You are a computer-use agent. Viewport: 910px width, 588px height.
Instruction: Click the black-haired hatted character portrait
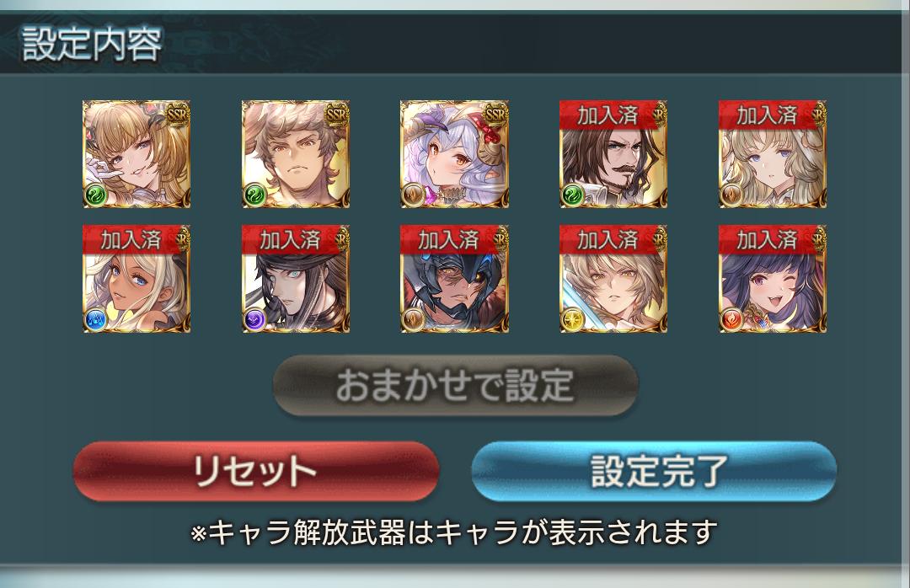(296, 279)
